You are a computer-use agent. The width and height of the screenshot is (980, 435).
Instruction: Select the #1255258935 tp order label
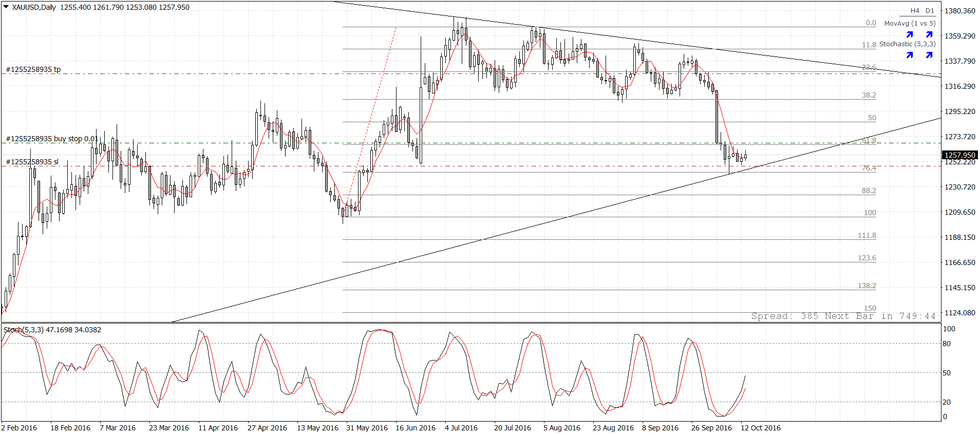(33, 69)
